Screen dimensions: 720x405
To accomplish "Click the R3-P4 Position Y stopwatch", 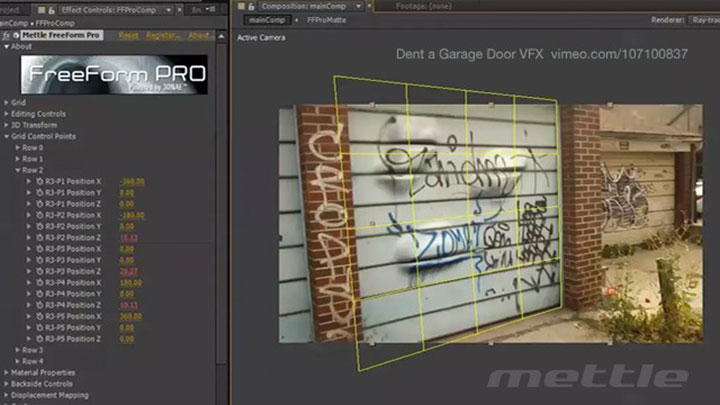I will coord(39,294).
